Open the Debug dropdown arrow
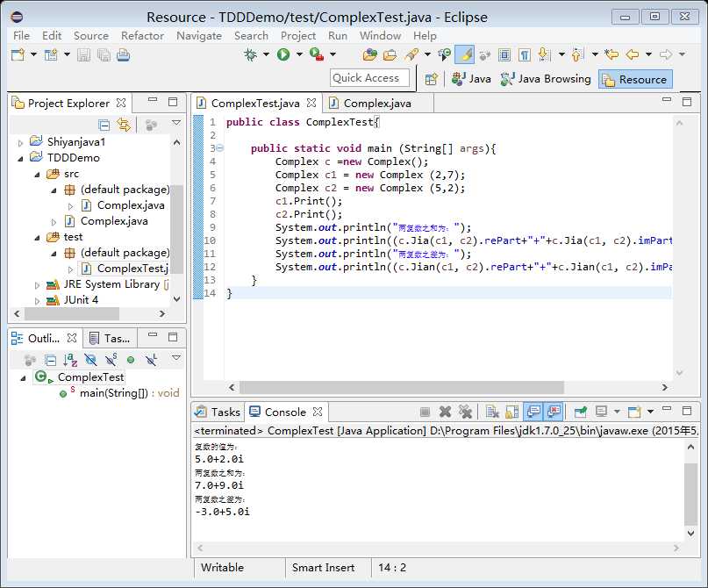708x588 pixels. pos(266,54)
